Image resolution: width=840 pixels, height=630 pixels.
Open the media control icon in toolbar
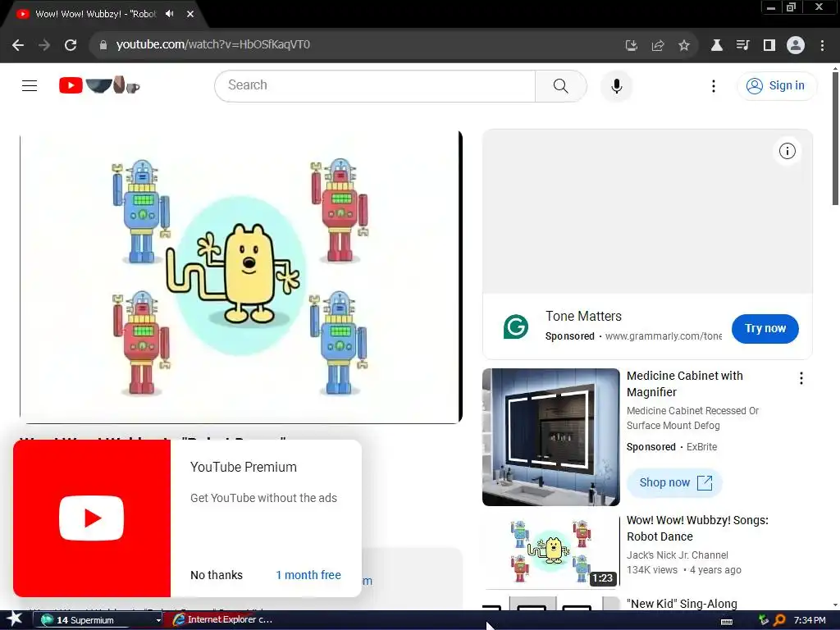(742, 46)
